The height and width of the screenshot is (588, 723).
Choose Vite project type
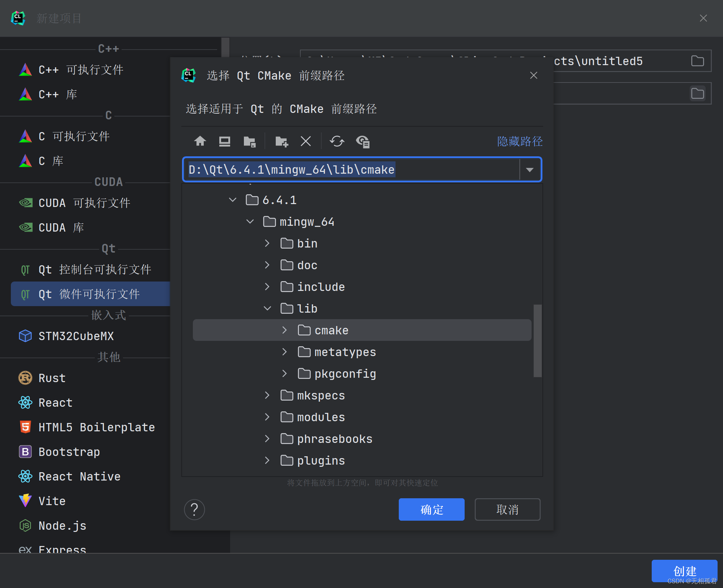[90, 501]
